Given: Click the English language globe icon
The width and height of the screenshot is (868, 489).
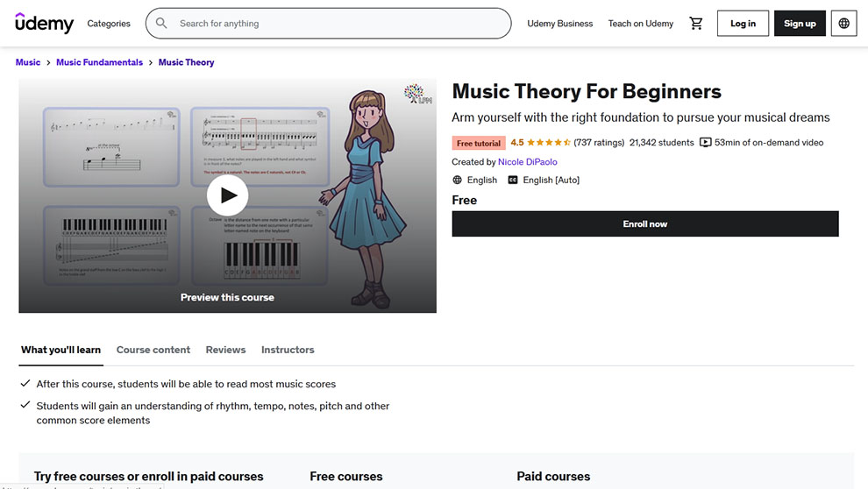Looking at the screenshot, I should (x=458, y=180).
